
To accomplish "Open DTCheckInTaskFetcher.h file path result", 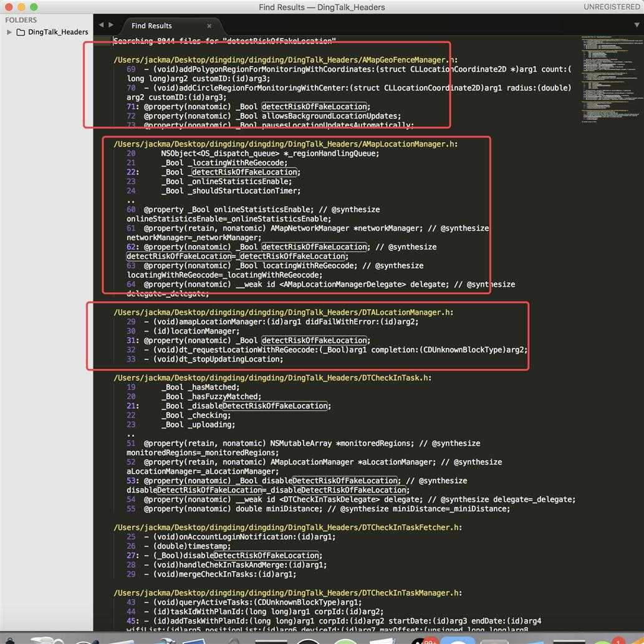I will click(287, 527).
